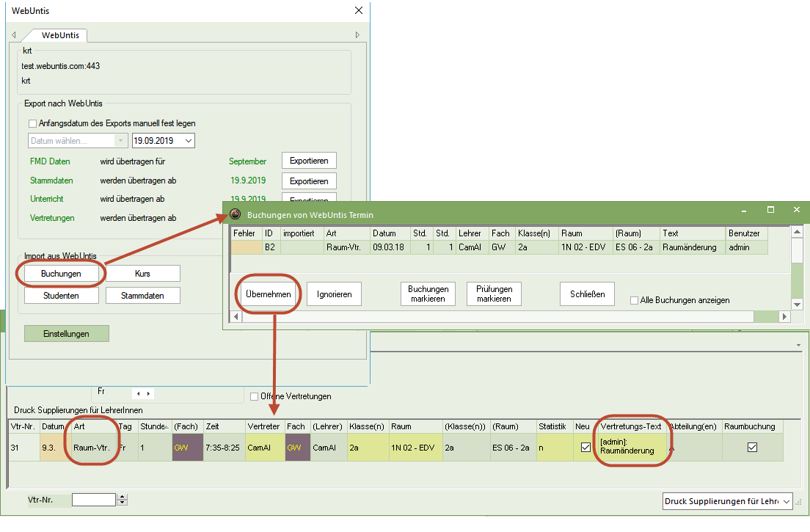810x532 pixels.
Task: Click the 1N 02 - EDV cell in the Buchungen dialog
Action: 585,247
